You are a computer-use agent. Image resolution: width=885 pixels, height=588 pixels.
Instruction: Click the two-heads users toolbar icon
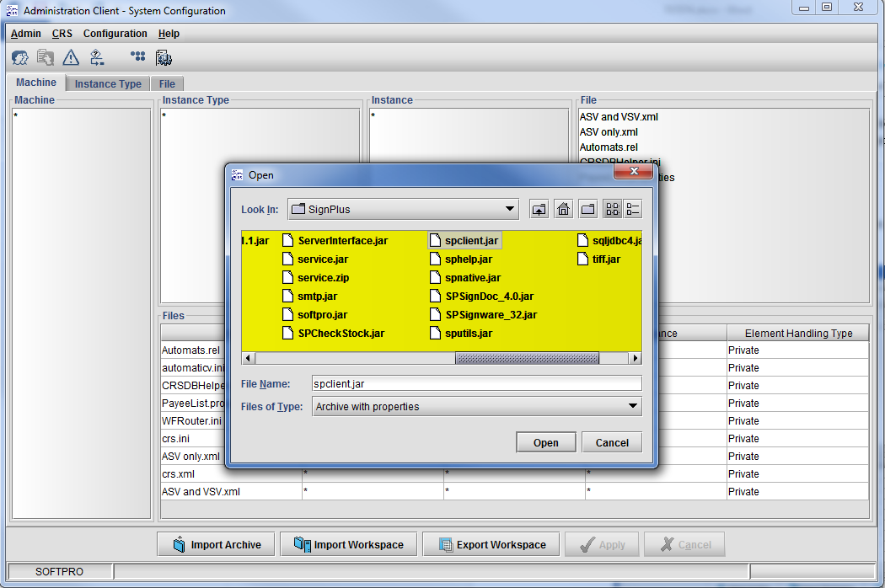19,57
